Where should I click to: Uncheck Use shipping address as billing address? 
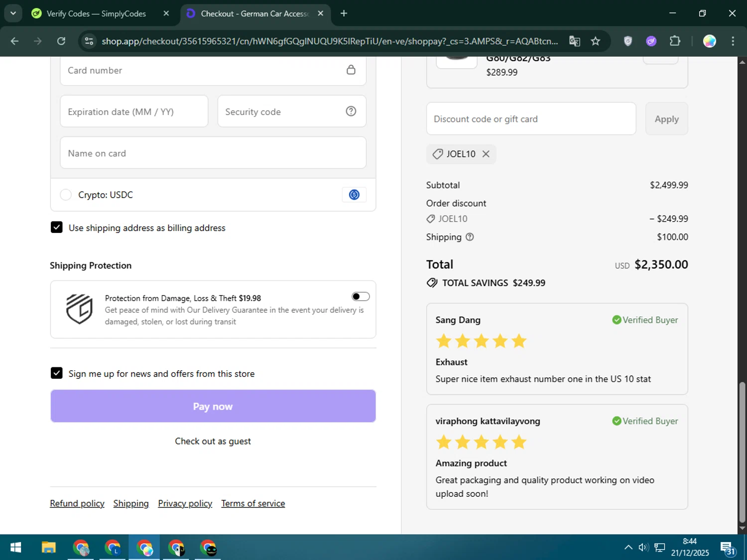pyautogui.click(x=57, y=227)
